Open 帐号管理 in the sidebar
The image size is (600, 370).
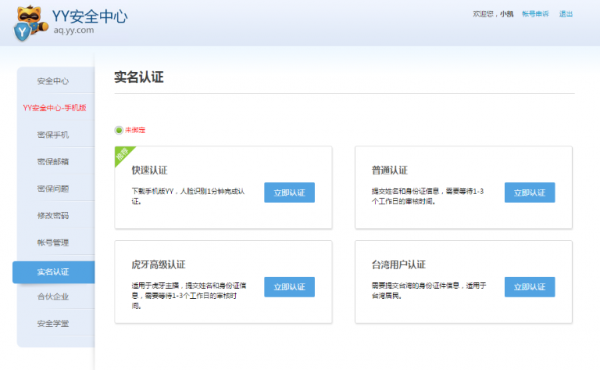click(x=53, y=243)
